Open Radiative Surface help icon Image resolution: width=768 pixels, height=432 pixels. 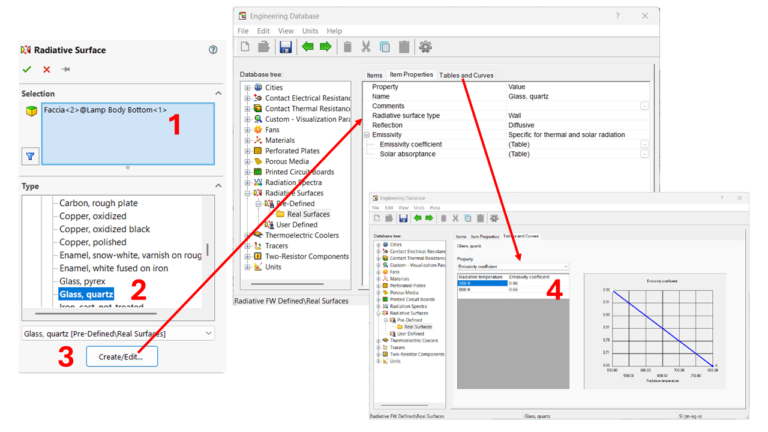213,49
